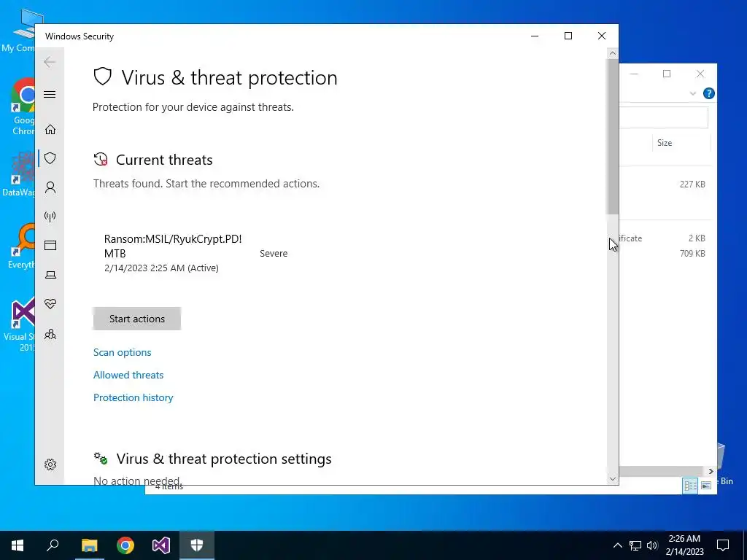Maximize the Windows Security window
This screenshot has width=747, height=560.
coord(568,36)
